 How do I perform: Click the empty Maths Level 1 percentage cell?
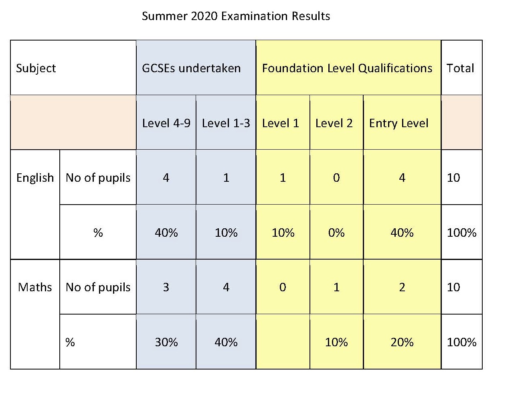pos(283,342)
